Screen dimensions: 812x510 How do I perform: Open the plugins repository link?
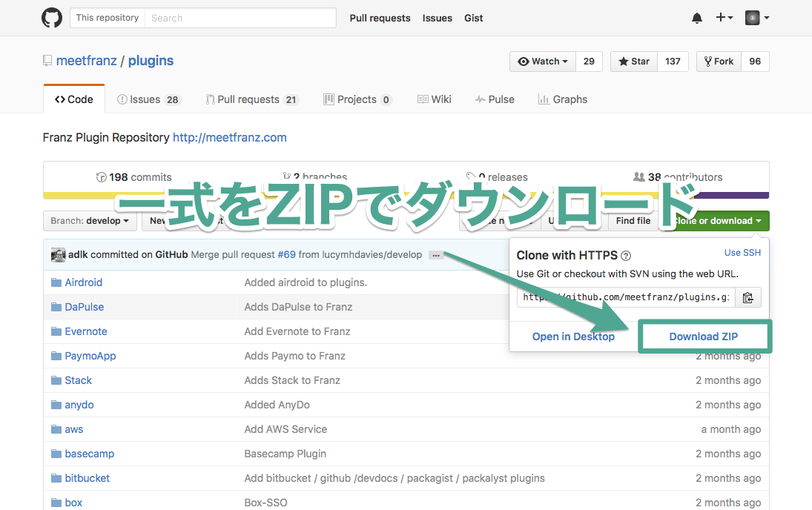(x=151, y=61)
